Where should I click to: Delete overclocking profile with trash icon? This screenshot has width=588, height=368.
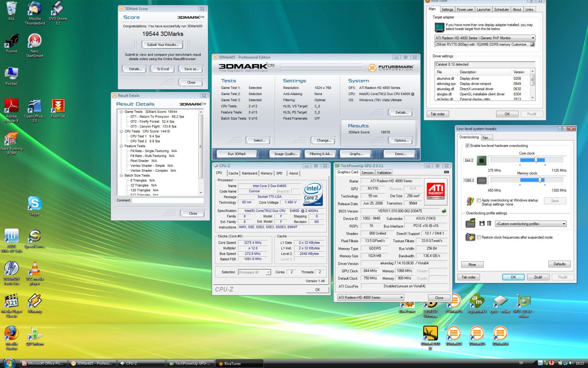pos(489,224)
